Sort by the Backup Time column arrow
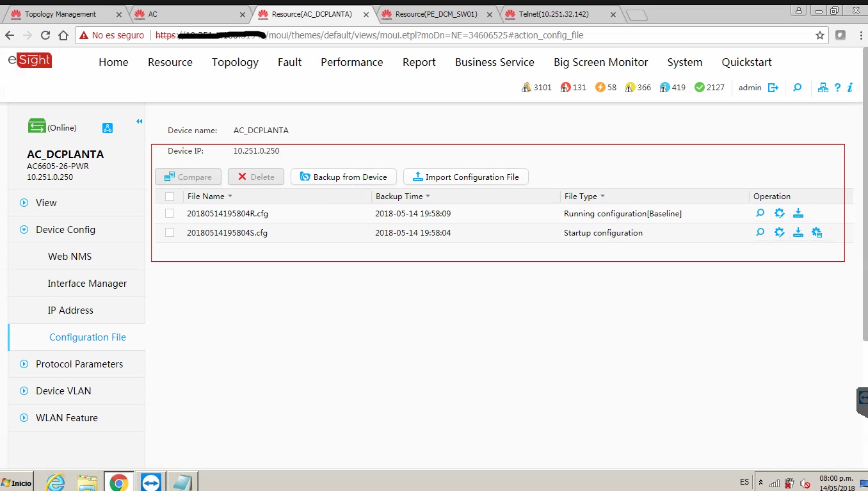 pos(428,197)
